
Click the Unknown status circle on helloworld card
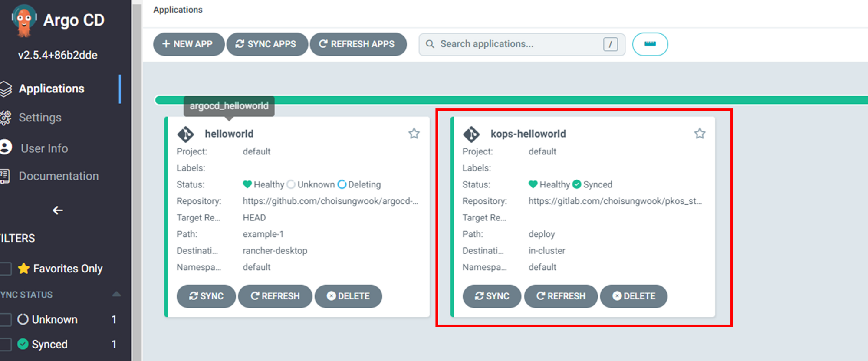(x=291, y=184)
